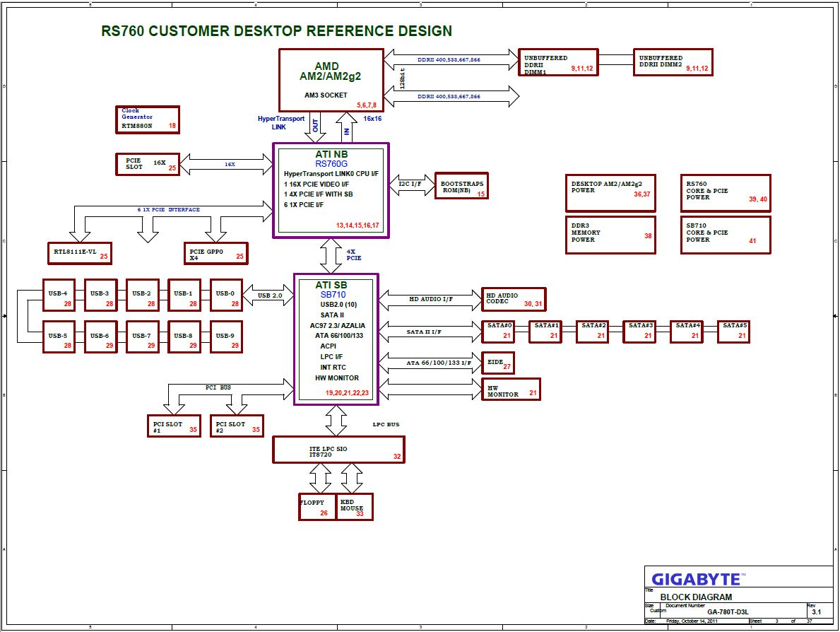840x632 pixels.
Task: Select the "SATA II I/F" arrow label
Action: [x=424, y=332]
